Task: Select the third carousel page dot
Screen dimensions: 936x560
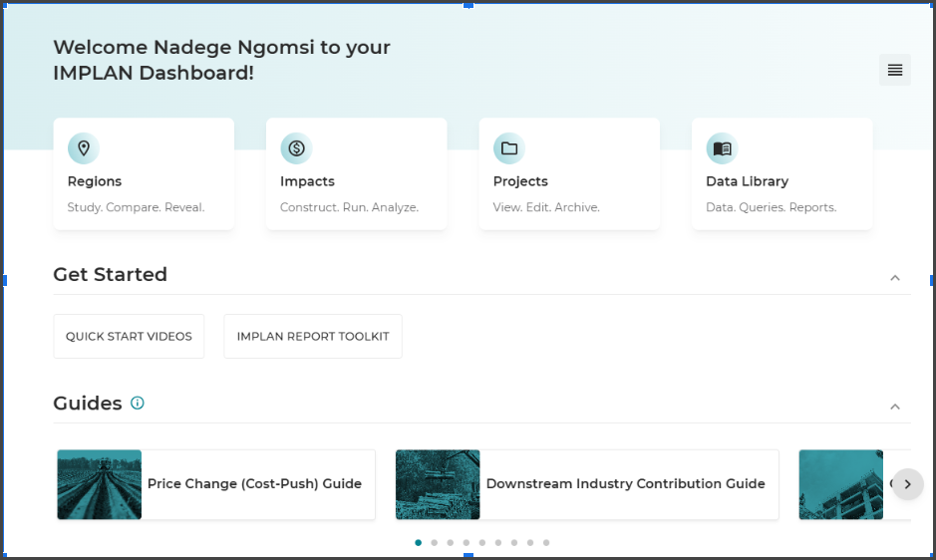Action: point(451,543)
